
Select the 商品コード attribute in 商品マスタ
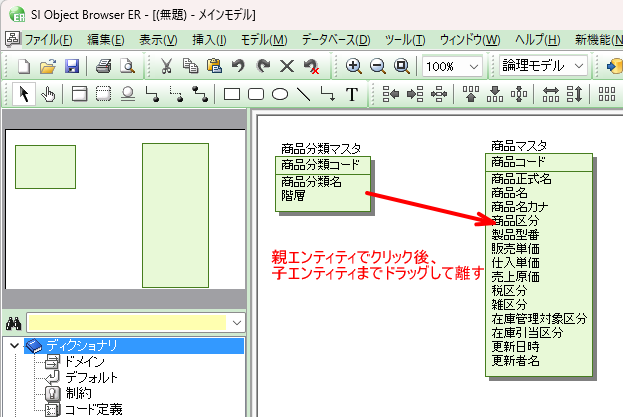pyautogui.click(x=518, y=162)
